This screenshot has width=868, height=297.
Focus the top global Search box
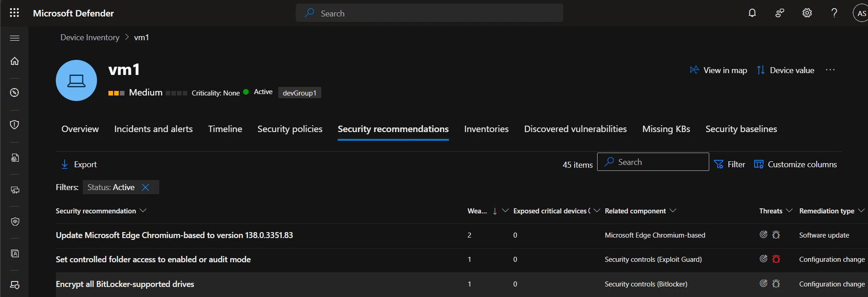coord(429,13)
